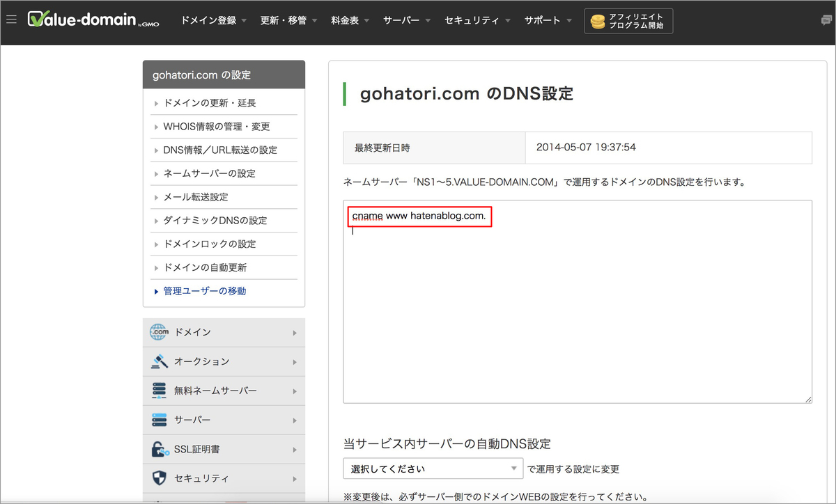
Task: Open the サポート menu
Action: tap(548, 20)
